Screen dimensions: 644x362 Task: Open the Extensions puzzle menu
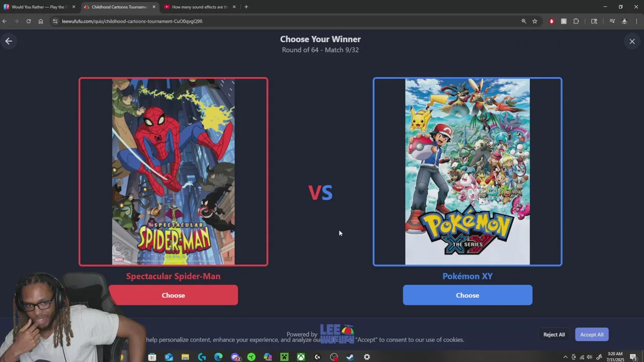(x=576, y=21)
